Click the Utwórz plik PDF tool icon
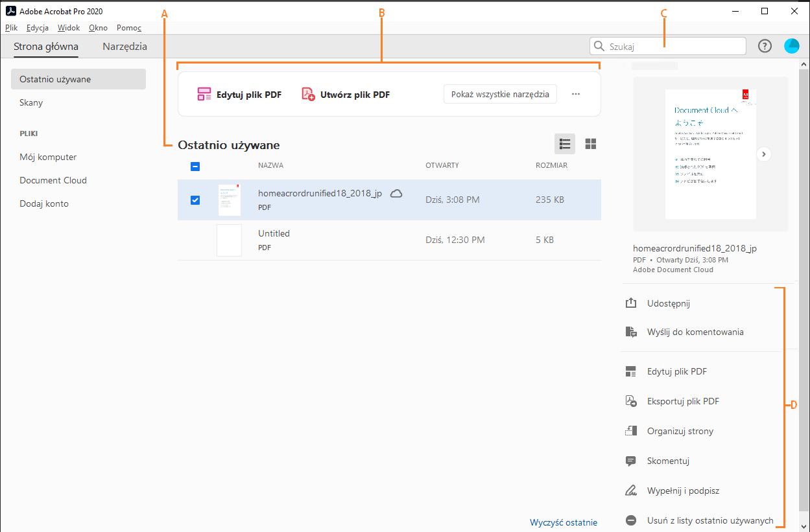 pyautogui.click(x=308, y=94)
